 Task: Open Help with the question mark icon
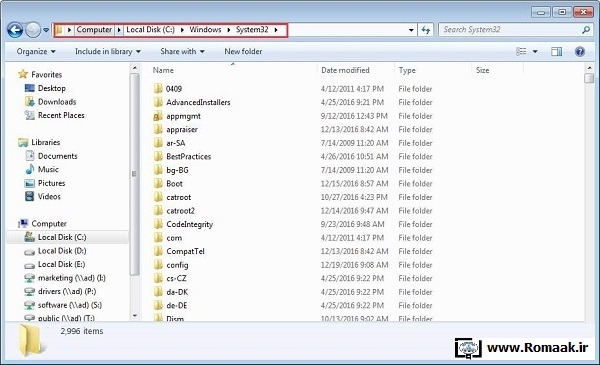coord(580,51)
